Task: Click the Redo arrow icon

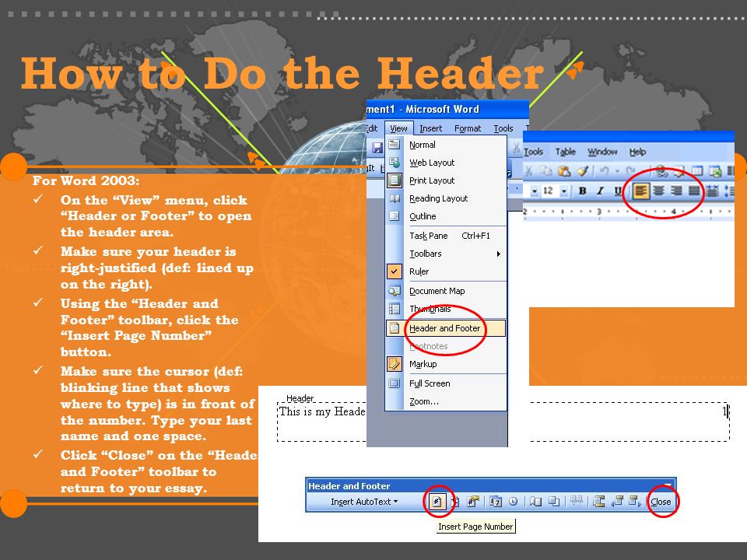Action: coord(631,171)
